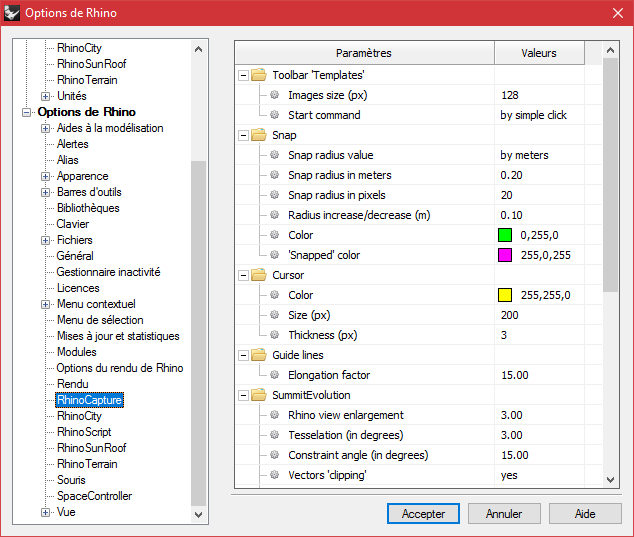Expand the Barres d'outils node
The height and width of the screenshot is (537, 634).
pyautogui.click(x=45, y=192)
